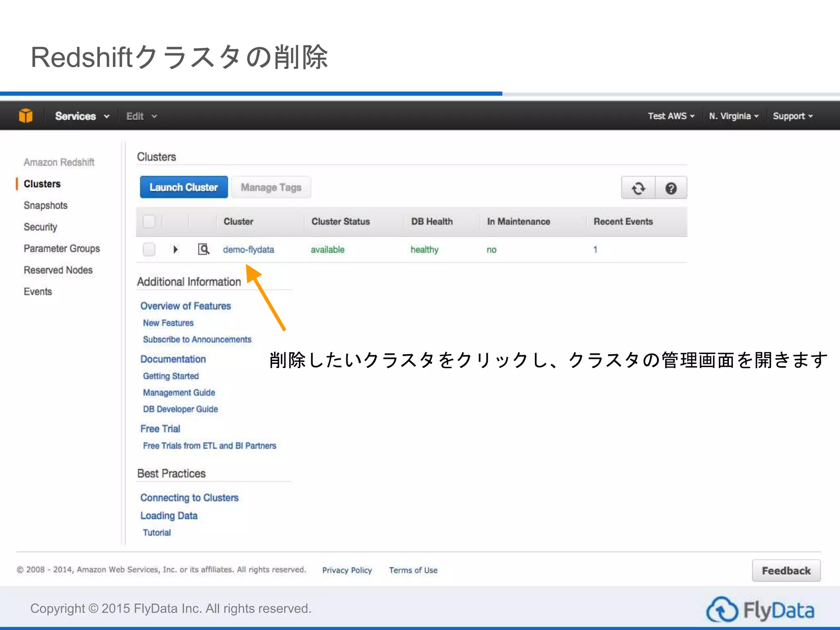Open the Tutorial link
840x630 pixels.
click(157, 532)
